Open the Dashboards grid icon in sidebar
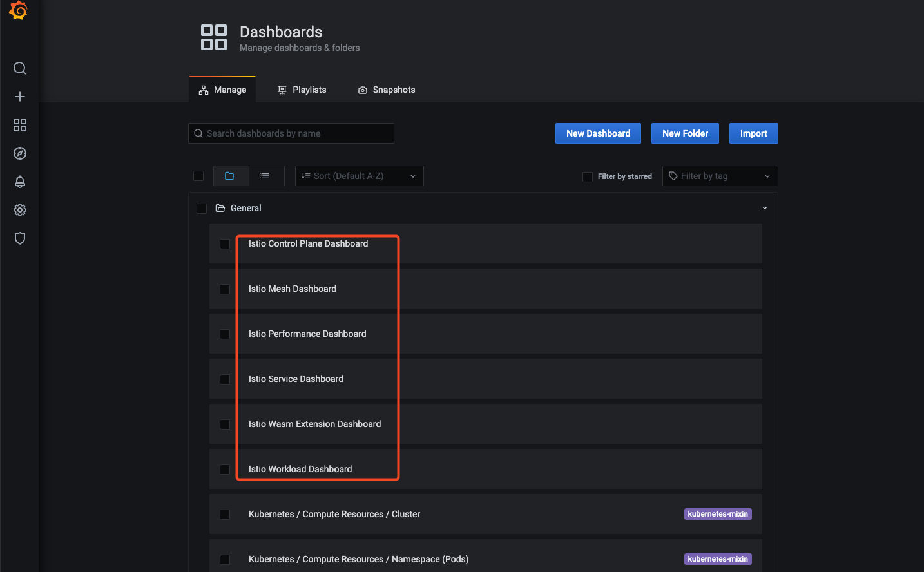The width and height of the screenshot is (924, 572). (20, 125)
